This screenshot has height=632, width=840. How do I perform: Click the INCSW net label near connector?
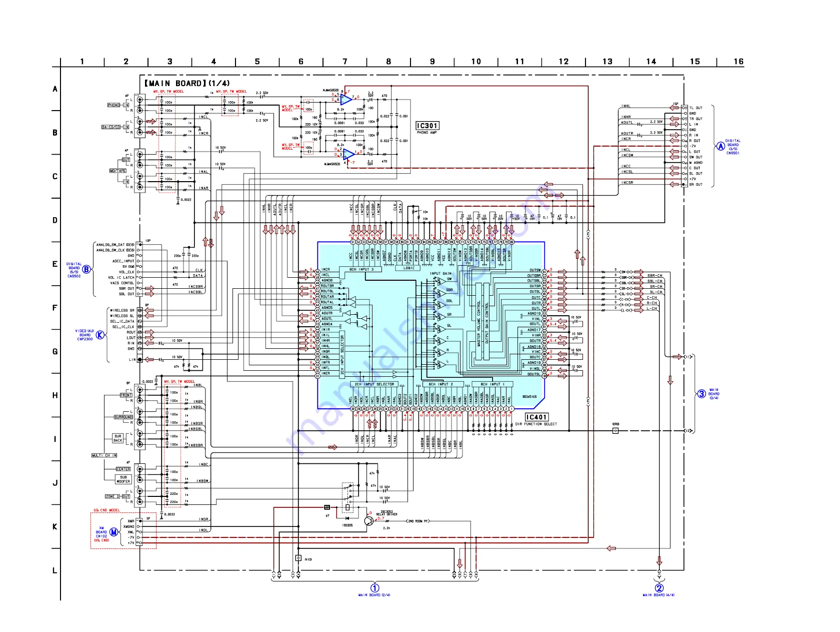click(x=627, y=155)
